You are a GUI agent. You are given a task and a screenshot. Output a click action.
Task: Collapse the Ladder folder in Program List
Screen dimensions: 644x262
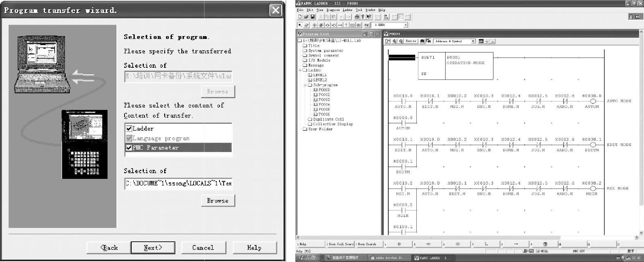[x=300, y=70]
